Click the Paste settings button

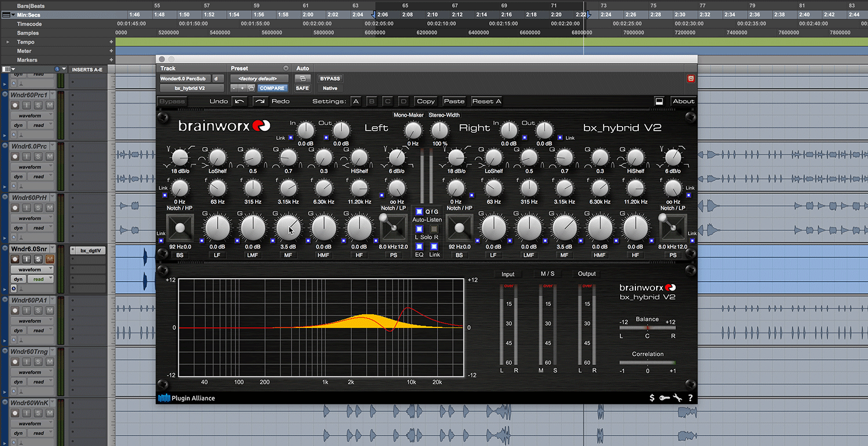click(x=454, y=101)
